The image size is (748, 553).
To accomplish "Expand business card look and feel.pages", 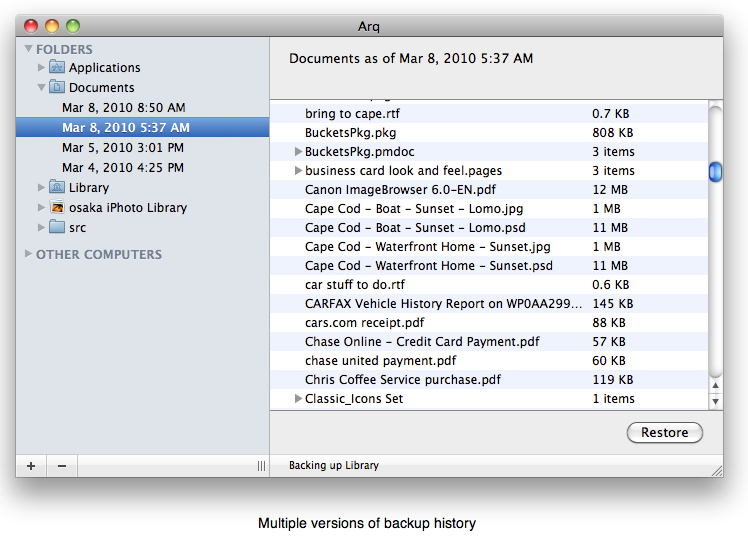I will tap(298, 170).
